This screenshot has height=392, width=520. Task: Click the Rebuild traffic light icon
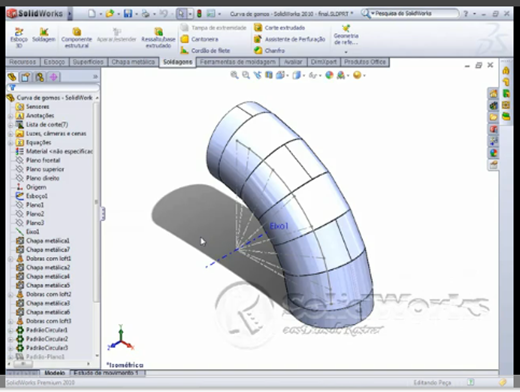pyautogui.click(x=199, y=14)
